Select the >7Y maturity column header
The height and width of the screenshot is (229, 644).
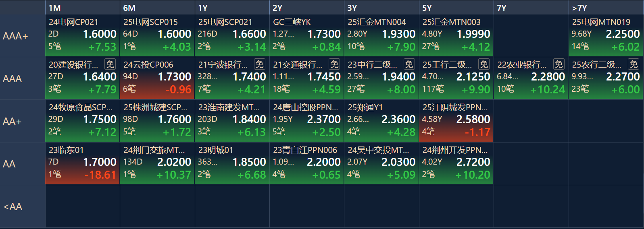pos(606,8)
